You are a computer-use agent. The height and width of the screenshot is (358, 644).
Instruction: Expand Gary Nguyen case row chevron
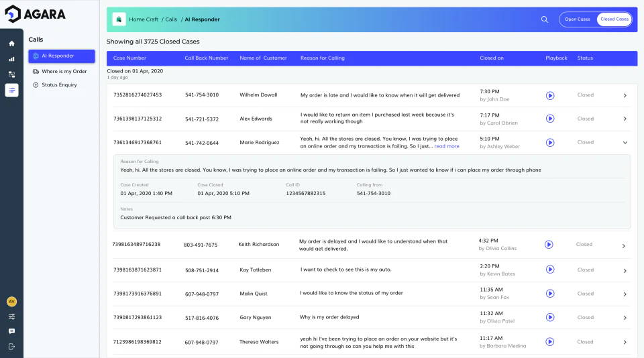pos(625,318)
